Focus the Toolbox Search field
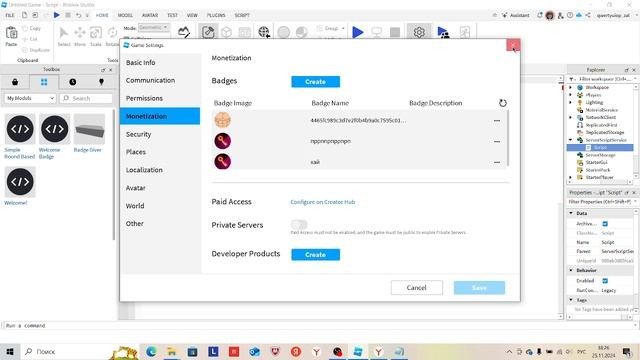This screenshot has height=360, width=640. pyautogui.click(x=86, y=98)
